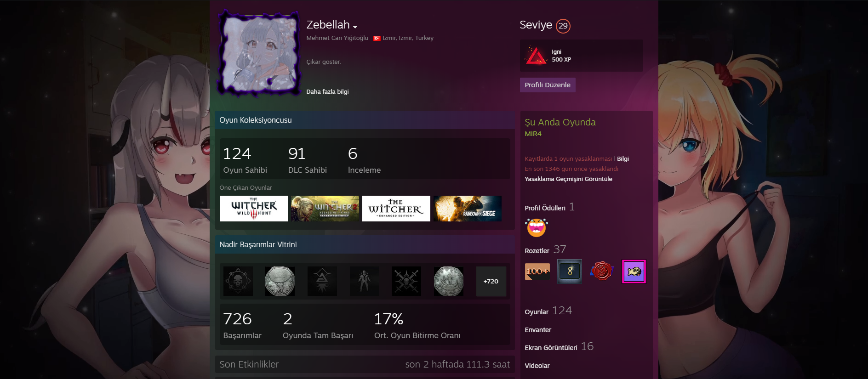Open the crossed swords skull achievement

pyautogui.click(x=406, y=281)
